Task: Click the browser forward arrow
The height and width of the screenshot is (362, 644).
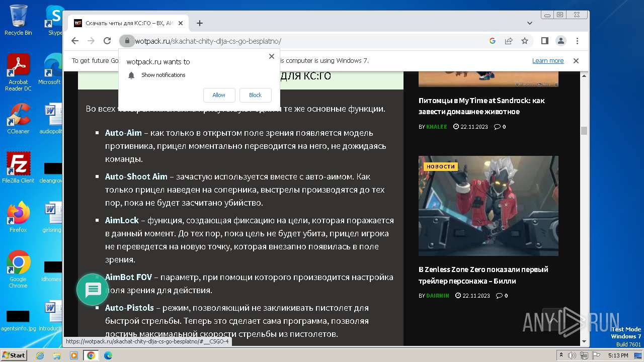Action: [x=91, y=41]
